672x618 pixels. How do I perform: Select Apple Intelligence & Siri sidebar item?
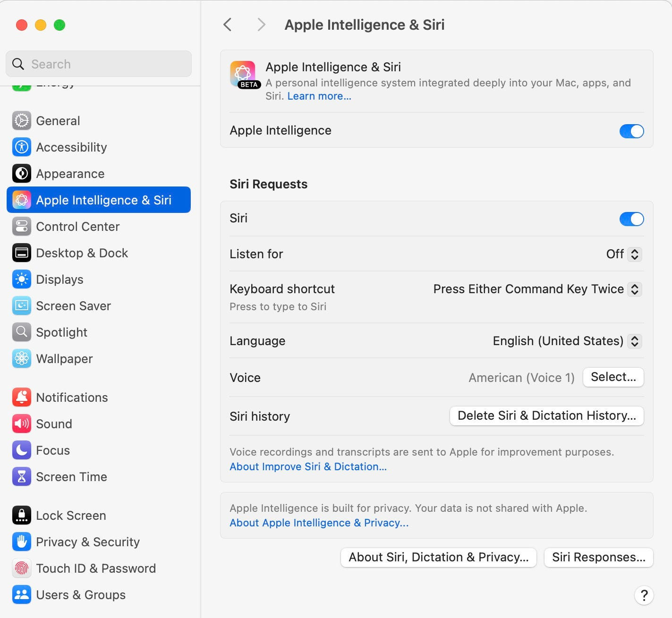point(99,200)
